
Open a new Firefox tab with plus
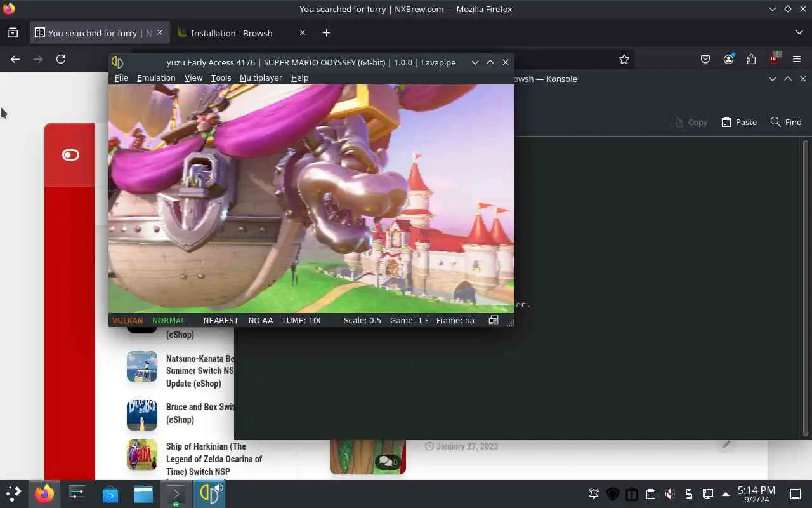(x=326, y=32)
